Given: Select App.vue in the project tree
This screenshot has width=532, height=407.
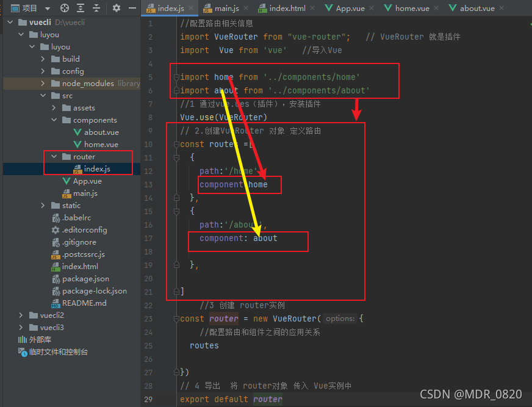Looking at the screenshot, I should 82,181.
